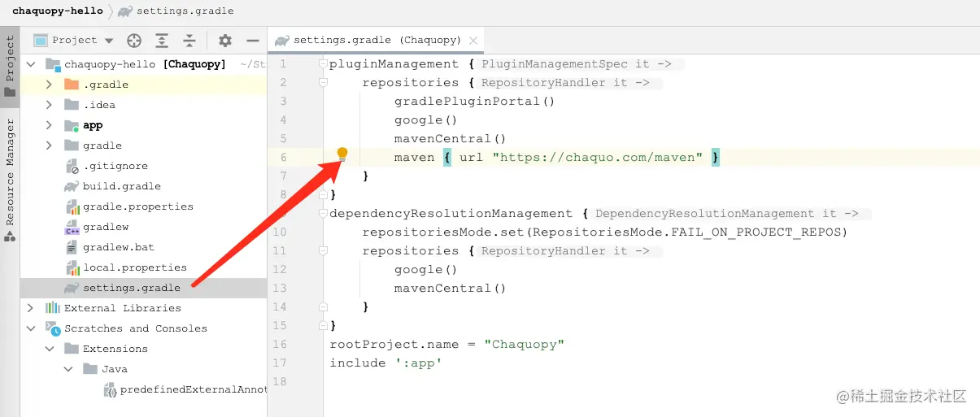Screen dimensions: 980x417
Task: Fold dependencyResolutionManagement block at line 9
Action: coord(323,213)
